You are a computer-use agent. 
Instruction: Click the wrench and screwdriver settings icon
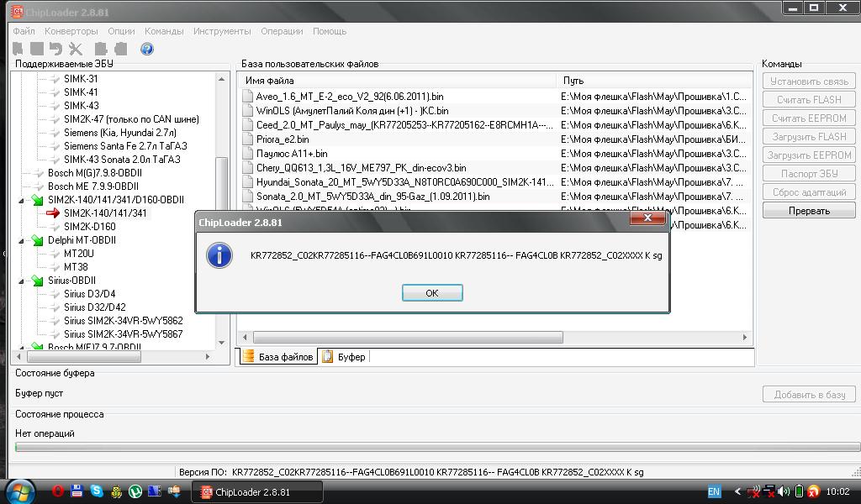click(x=76, y=50)
